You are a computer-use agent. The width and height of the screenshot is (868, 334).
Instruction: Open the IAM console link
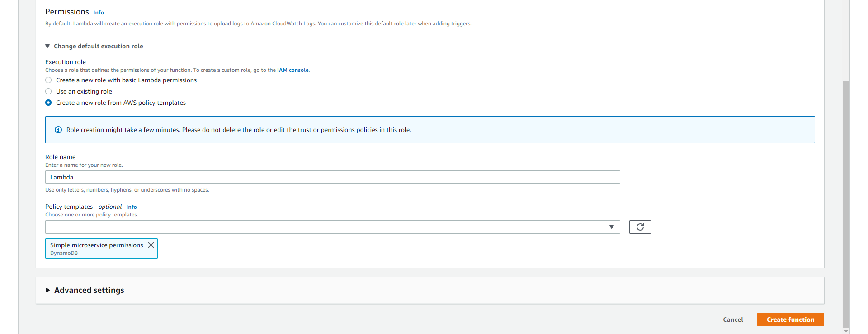(x=293, y=70)
